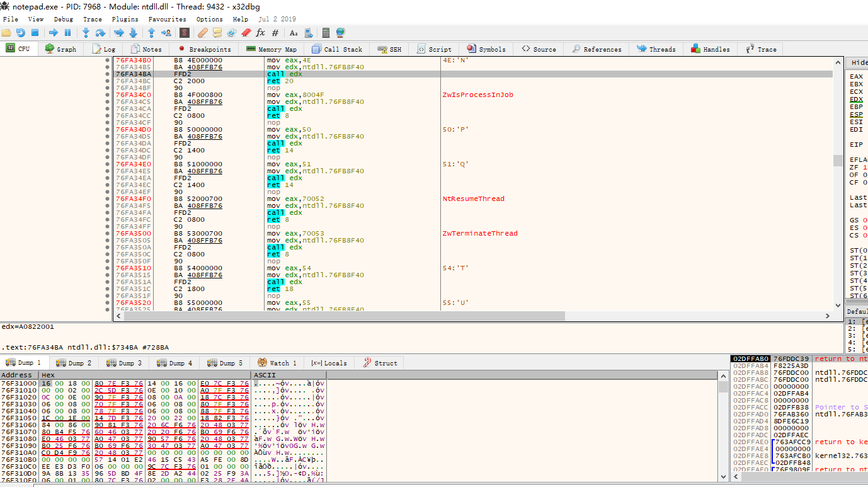This screenshot has width=868, height=487.
Task: Stop debugging with the blue square icon
Action: (x=35, y=33)
